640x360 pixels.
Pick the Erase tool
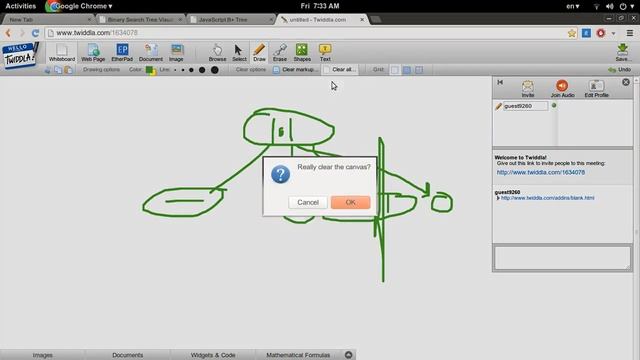(280, 53)
